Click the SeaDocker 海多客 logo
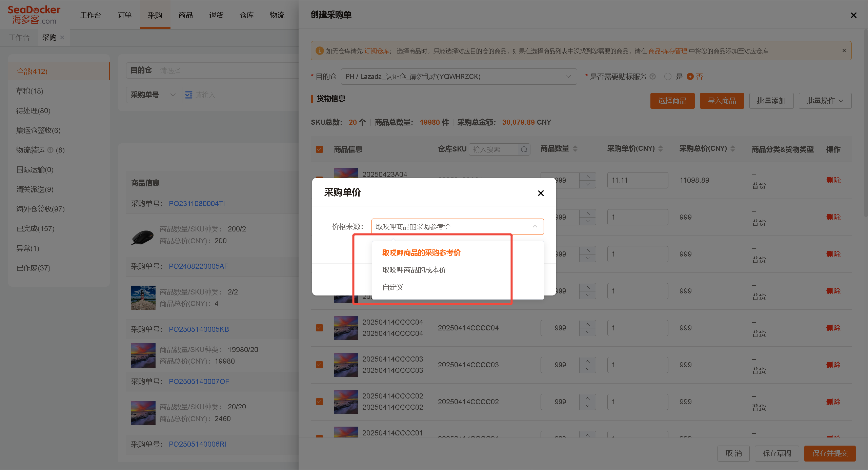This screenshot has height=470, width=868. 34,15
